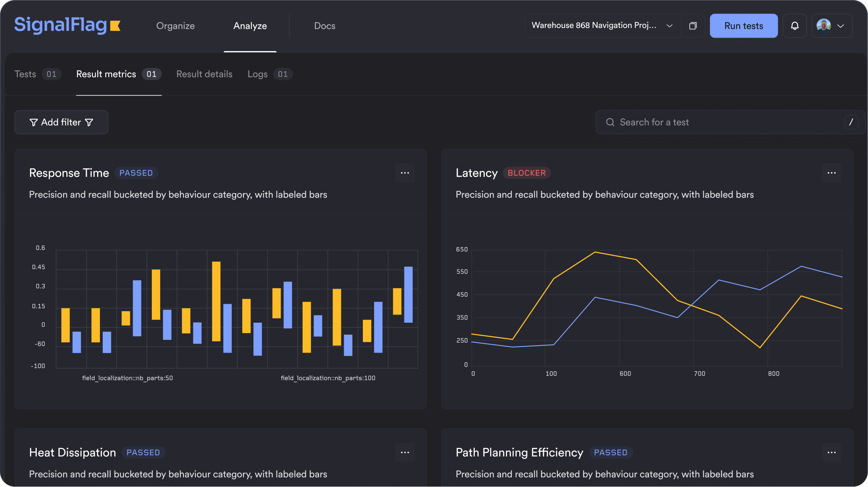Click the Add filter button
This screenshot has width=868, height=487.
(x=61, y=122)
